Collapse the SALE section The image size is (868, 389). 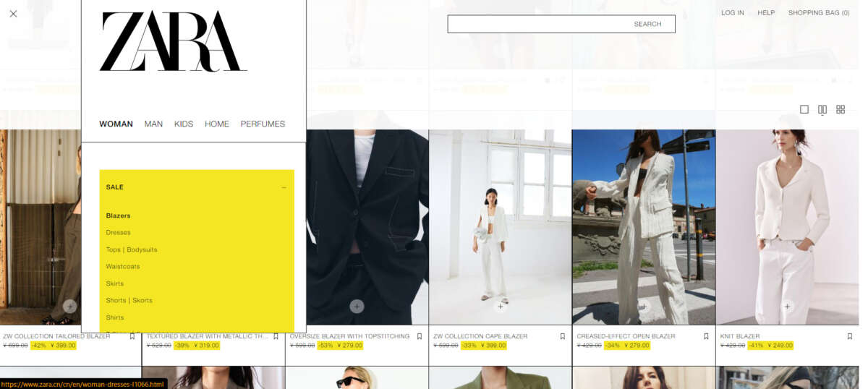(284, 187)
